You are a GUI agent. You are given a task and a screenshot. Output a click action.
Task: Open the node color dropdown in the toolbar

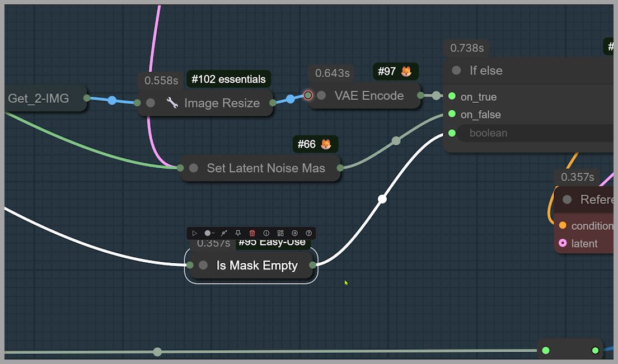[x=209, y=233]
